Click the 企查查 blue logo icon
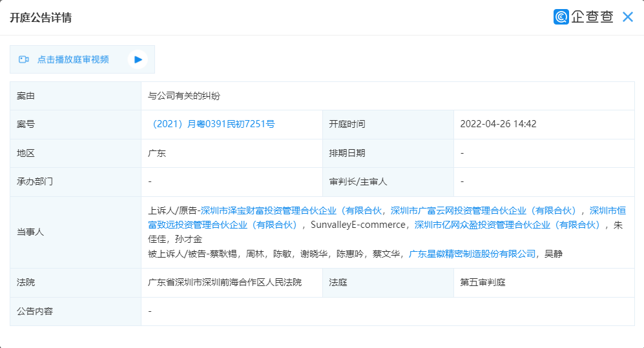644x348 pixels. coord(561,17)
